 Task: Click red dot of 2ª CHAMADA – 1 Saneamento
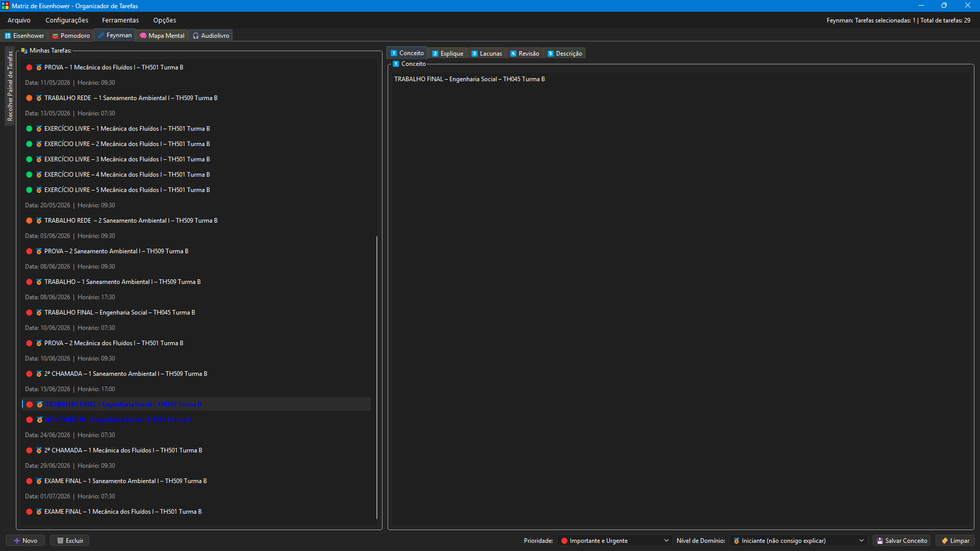pyautogui.click(x=29, y=374)
